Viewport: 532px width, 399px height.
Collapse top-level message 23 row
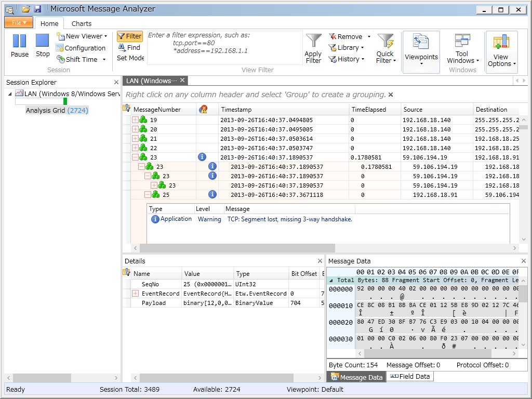[135, 157]
